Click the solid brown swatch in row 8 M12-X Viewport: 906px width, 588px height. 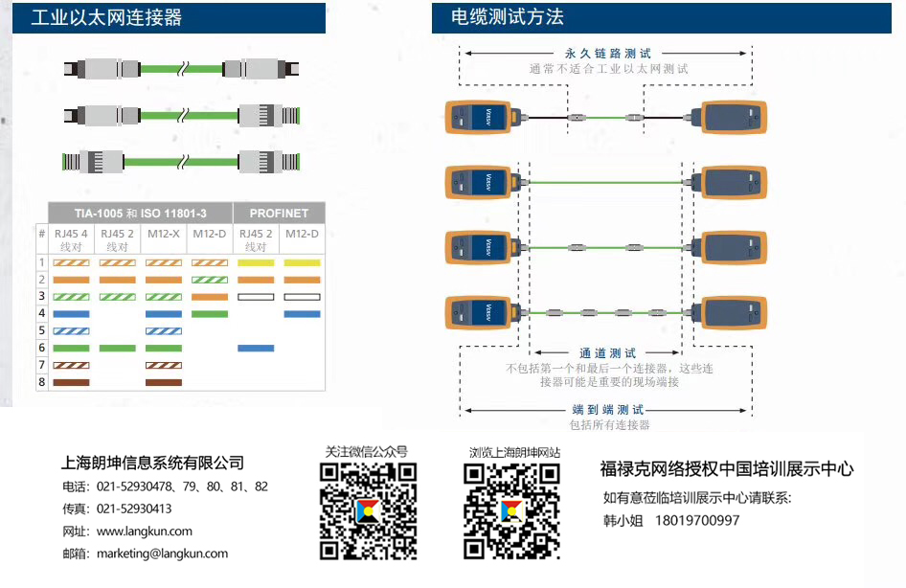163,383
